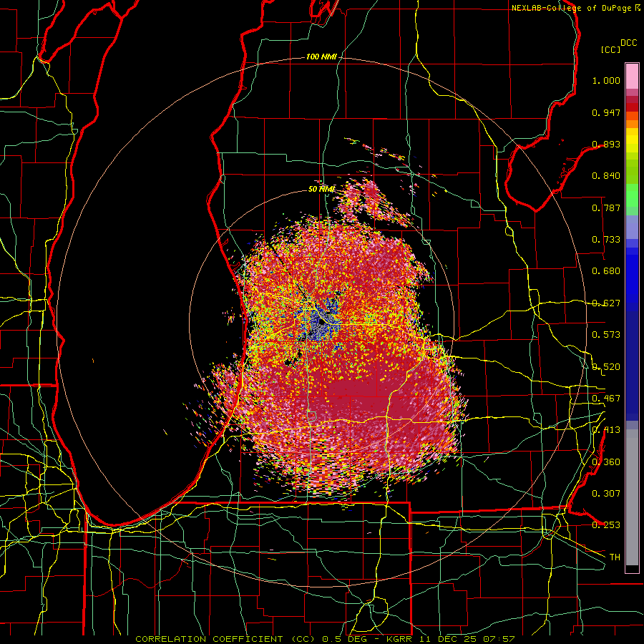Click the Correlation Coefficient caption at bottom
Image resolution: width=644 pixels, height=644 pixels.
pyautogui.click(x=325, y=639)
